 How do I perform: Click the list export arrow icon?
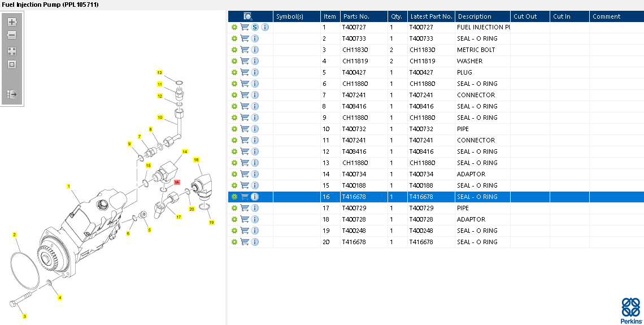pyautogui.click(x=12, y=94)
